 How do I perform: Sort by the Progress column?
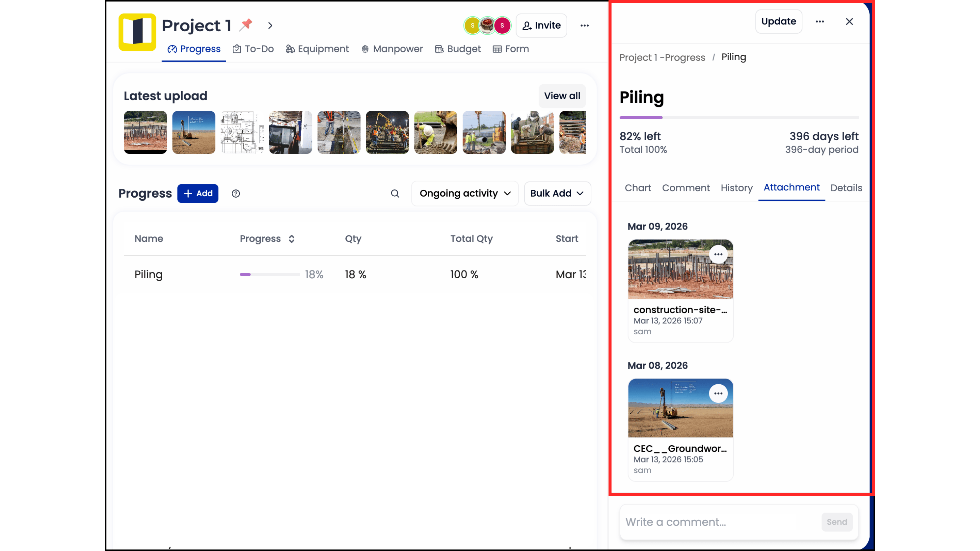coord(292,239)
